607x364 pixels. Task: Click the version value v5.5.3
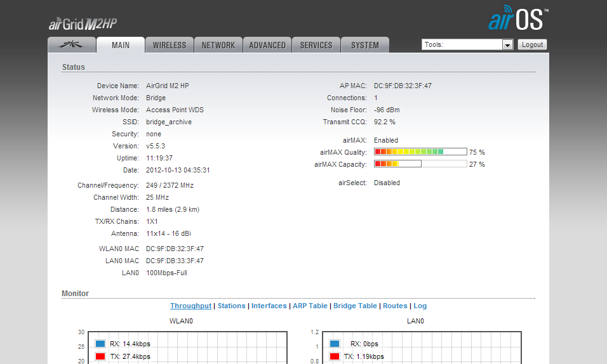155,146
